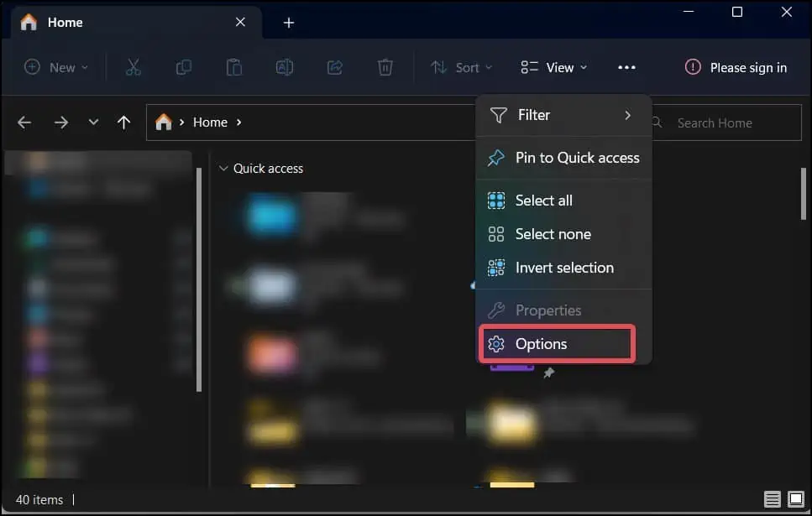Switch to the Home tab
Viewport: 812px width, 516px height.
click(65, 23)
